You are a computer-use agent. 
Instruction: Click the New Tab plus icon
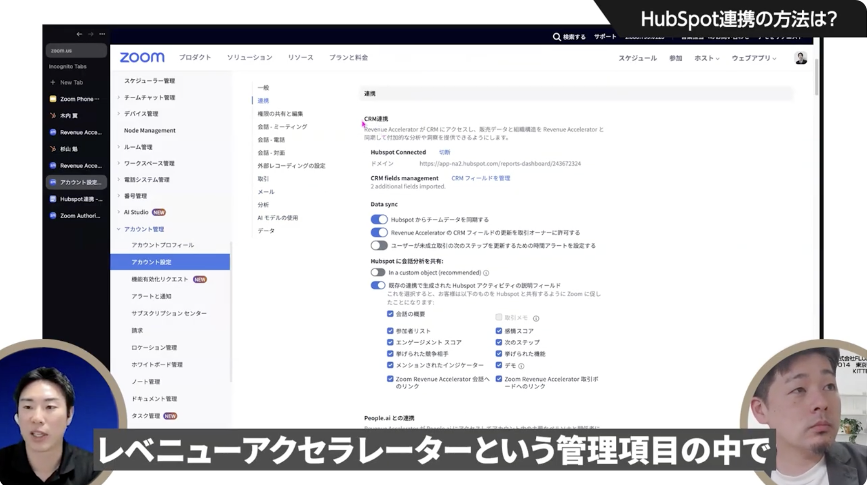(x=53, y=82)
